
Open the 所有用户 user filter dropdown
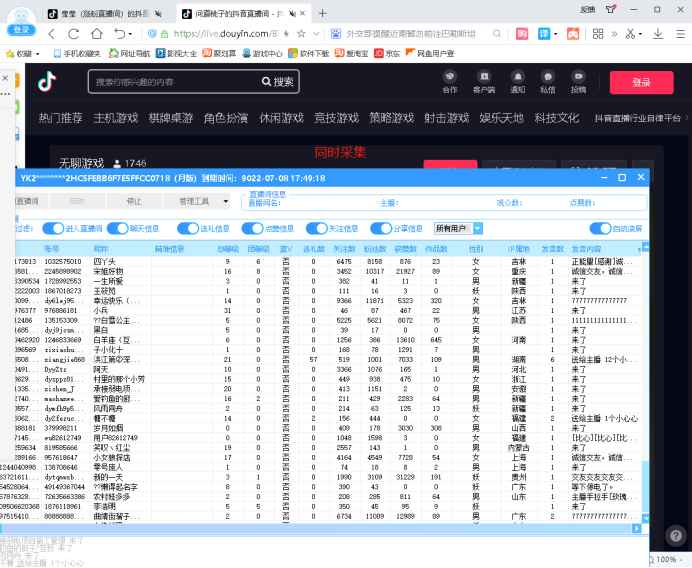click(x=458, y=228)
